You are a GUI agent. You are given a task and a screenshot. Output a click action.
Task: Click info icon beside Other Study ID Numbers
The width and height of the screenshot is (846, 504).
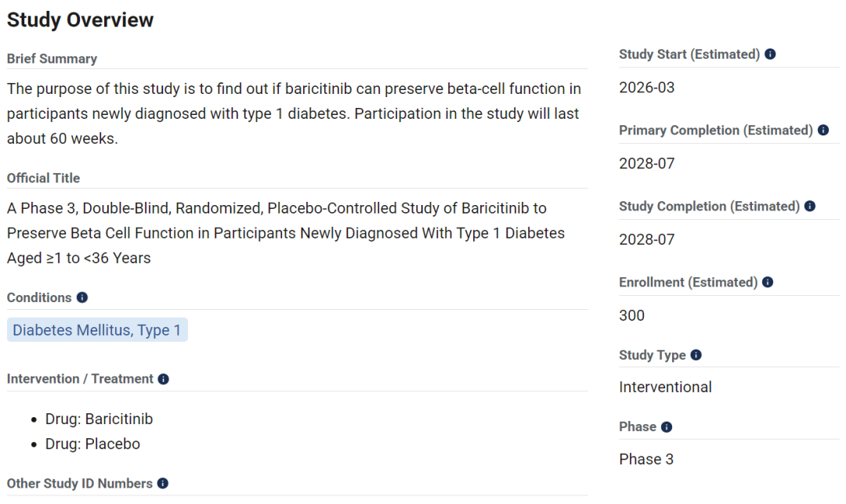click(162, 484)
